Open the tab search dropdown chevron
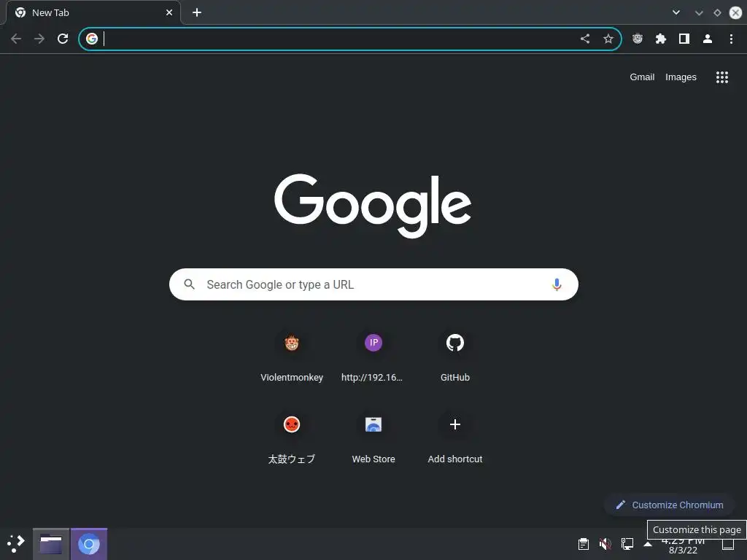The image size is (747, 560). (676, 12)
